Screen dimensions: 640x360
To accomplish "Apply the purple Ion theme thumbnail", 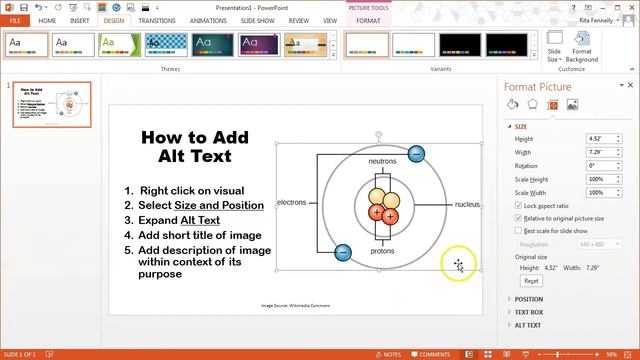I will tap(259, 44).
